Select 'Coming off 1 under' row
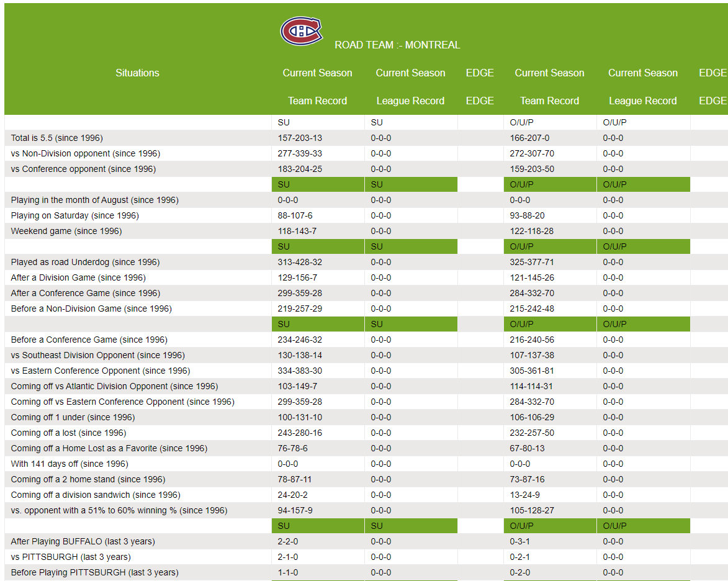728x581 pixels. 366,417
